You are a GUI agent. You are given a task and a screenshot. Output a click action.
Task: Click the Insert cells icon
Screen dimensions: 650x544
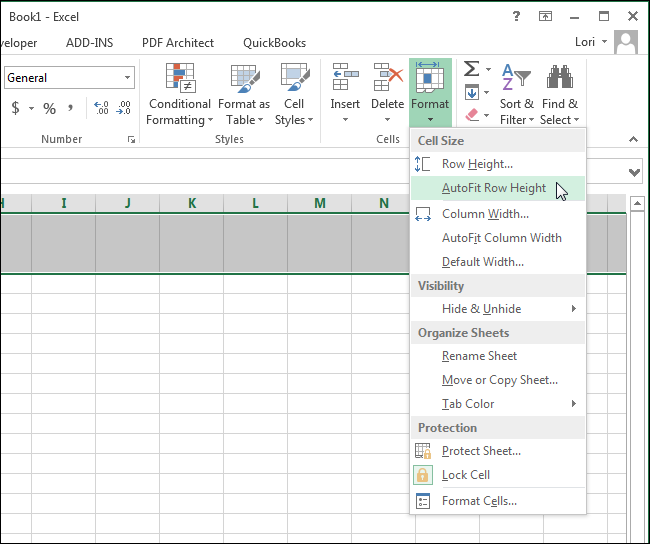[x=345, y=78]
